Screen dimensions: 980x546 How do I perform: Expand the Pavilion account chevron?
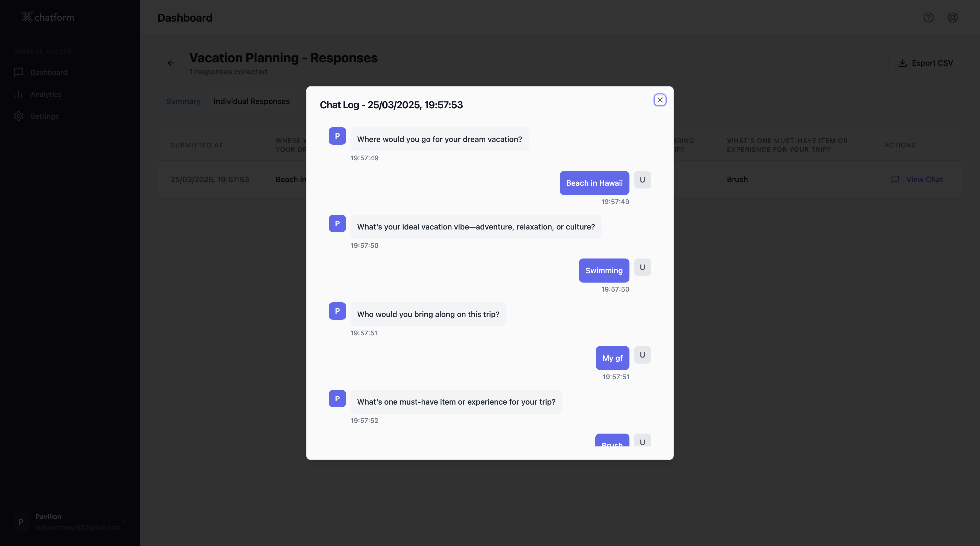click(123, 522)
